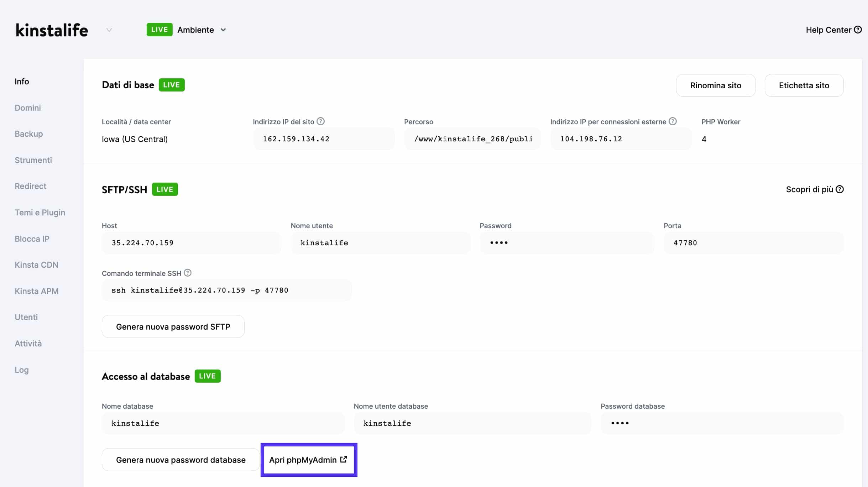Select Temi e Plugin in the sidebar
This screenshot has width=868, height=487.
click(40, 212)
